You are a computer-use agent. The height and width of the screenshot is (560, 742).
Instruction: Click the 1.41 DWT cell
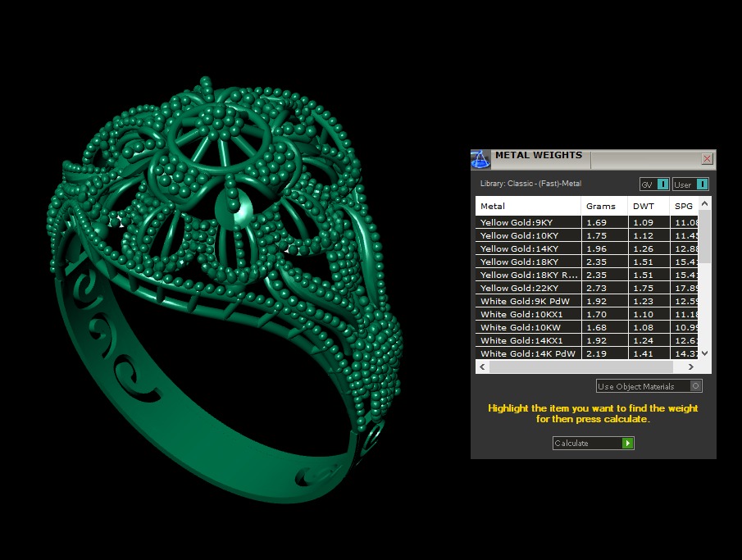pyautogui.click(x=649, y=353)
